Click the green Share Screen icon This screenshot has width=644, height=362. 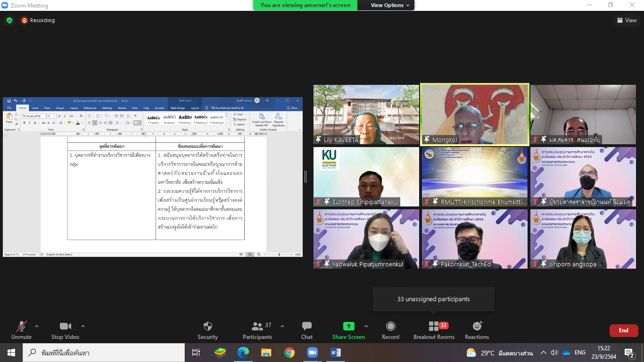point(348,326)
